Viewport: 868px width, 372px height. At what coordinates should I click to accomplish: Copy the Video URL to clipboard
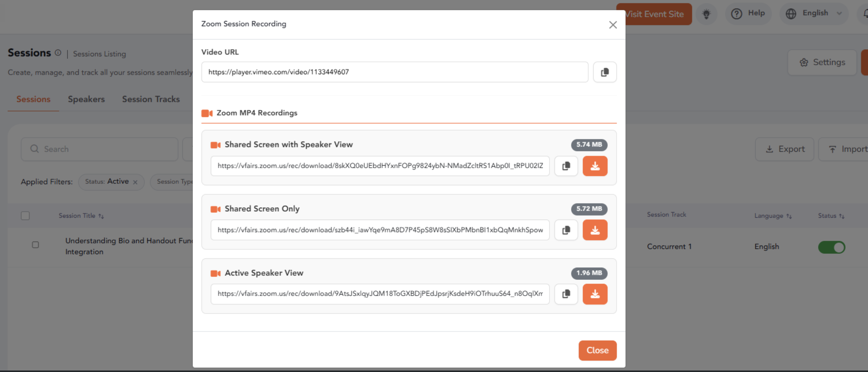click(604, 72)
